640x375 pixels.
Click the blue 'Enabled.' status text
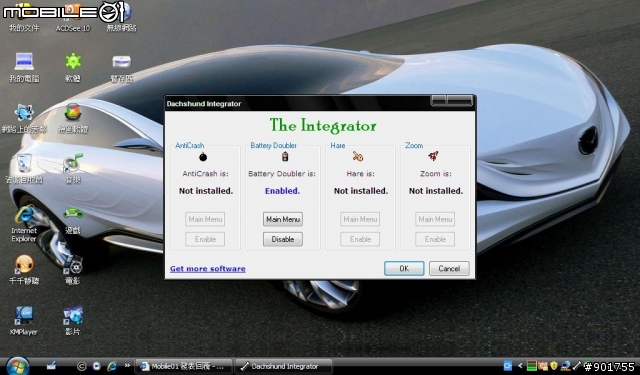pyautogui.click(x=282, y=191)
